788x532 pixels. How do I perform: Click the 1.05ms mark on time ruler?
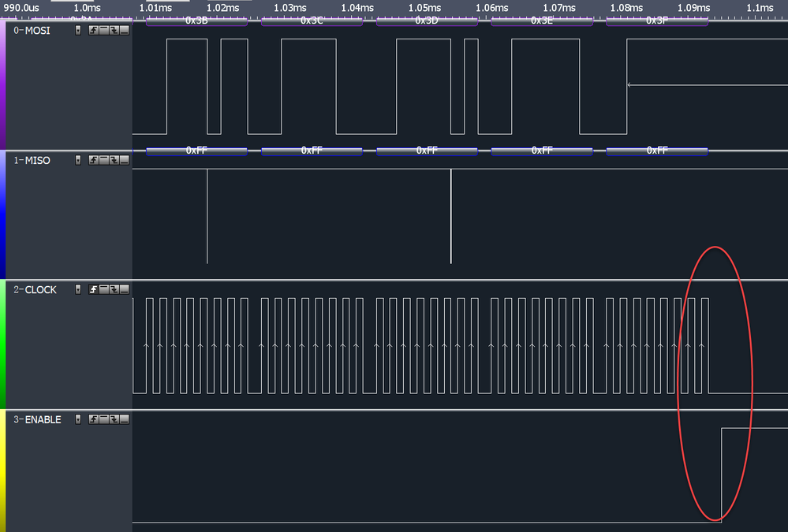click(x=424, y=8)
